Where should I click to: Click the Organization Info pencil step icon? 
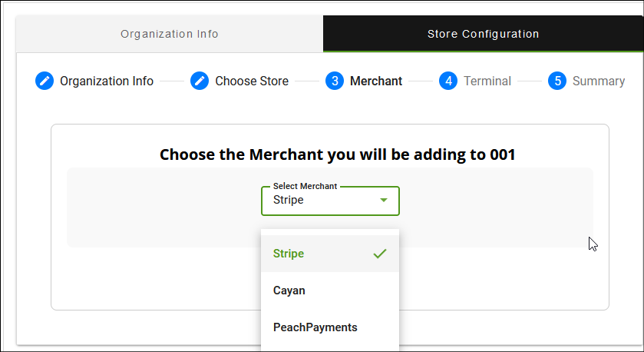point(45,81)
